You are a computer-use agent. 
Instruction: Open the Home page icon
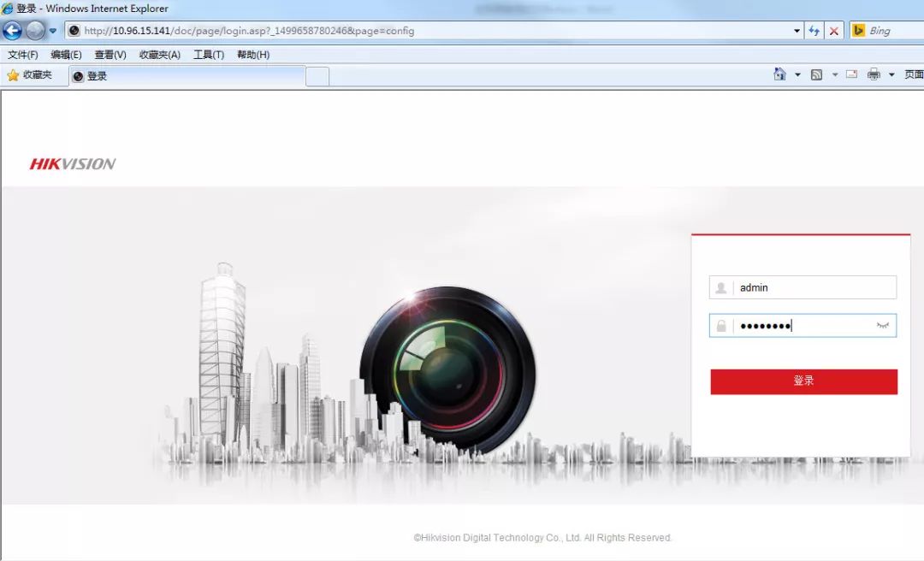pyautogui.click(x=779, y=75)
